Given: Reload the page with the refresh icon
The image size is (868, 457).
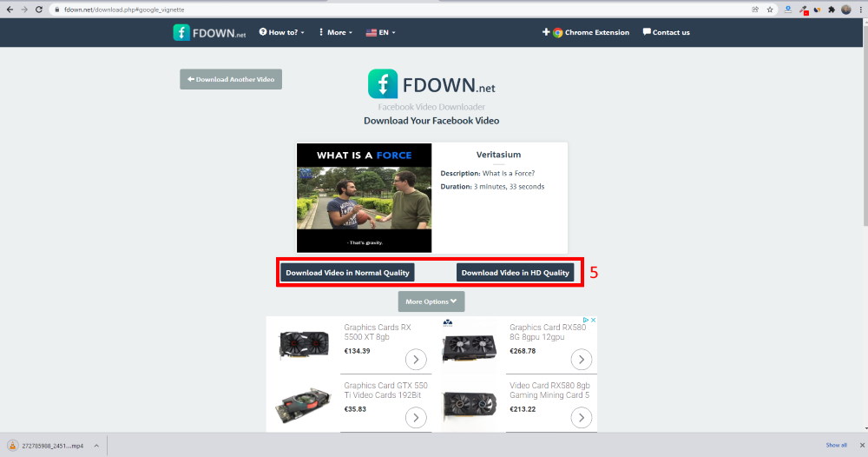Looking at the screenshot, I should 39,10.
